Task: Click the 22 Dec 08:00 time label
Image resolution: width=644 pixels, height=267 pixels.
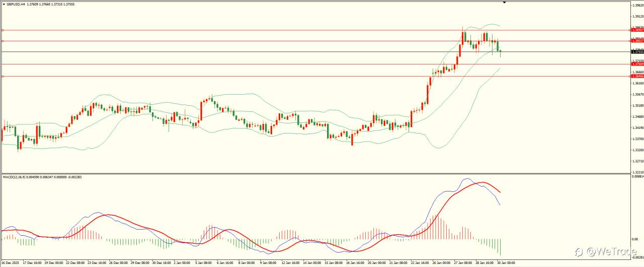Action: point(75,262)
